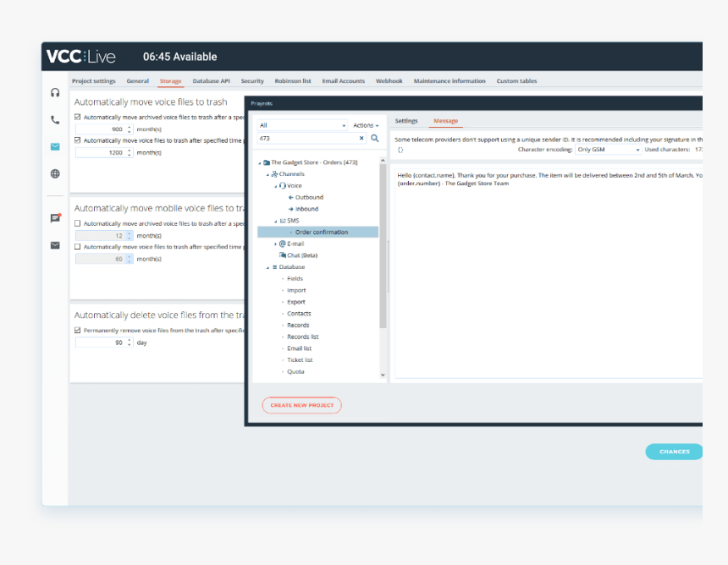Click scroll down arrow of project tree
728x565 pixels.
click(383, 375)
